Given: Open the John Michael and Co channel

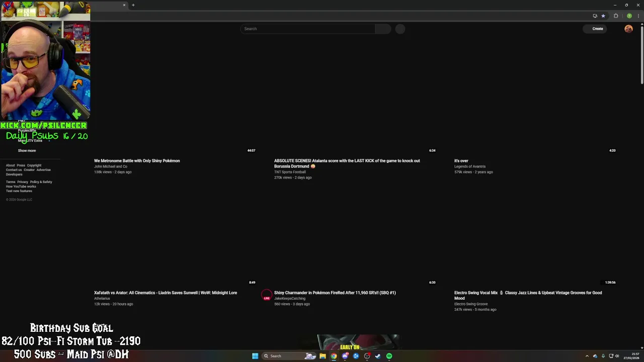Looking at the screenshot, I should 111,166.
